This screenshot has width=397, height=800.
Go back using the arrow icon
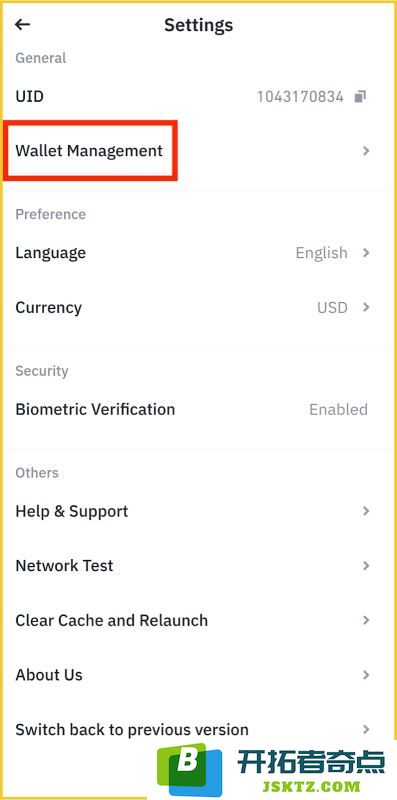[22, 24]
